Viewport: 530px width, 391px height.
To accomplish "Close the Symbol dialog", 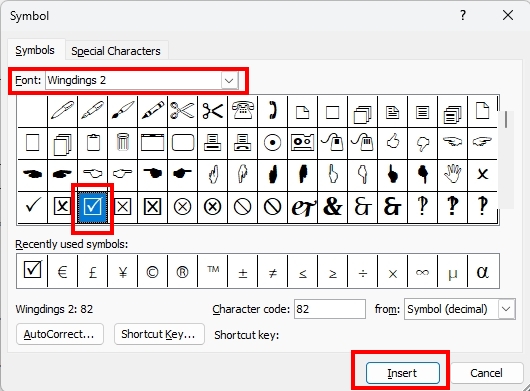I will tap(508, 15).
